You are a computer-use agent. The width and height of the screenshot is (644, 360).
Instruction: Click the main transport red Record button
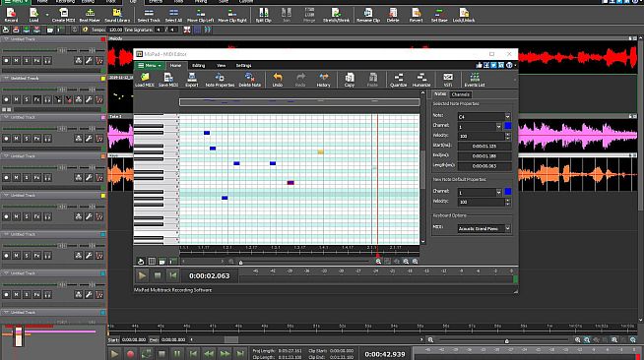(x=130, y=354)
